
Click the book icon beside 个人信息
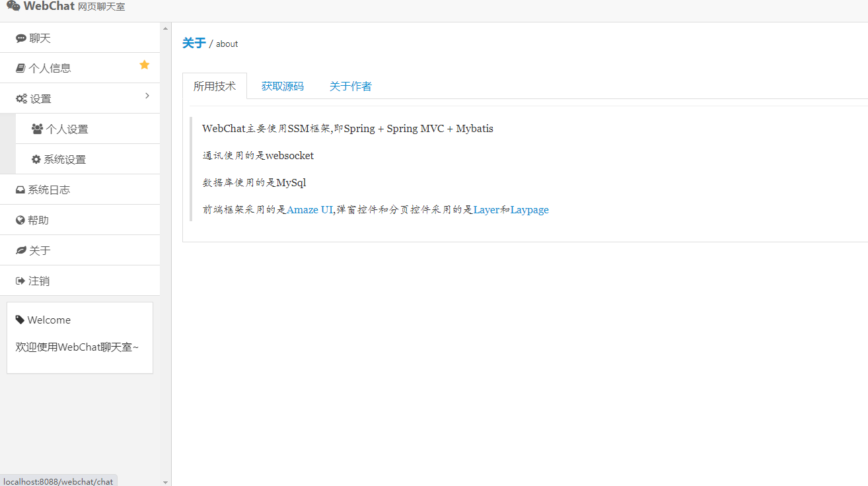click(20, 68)
